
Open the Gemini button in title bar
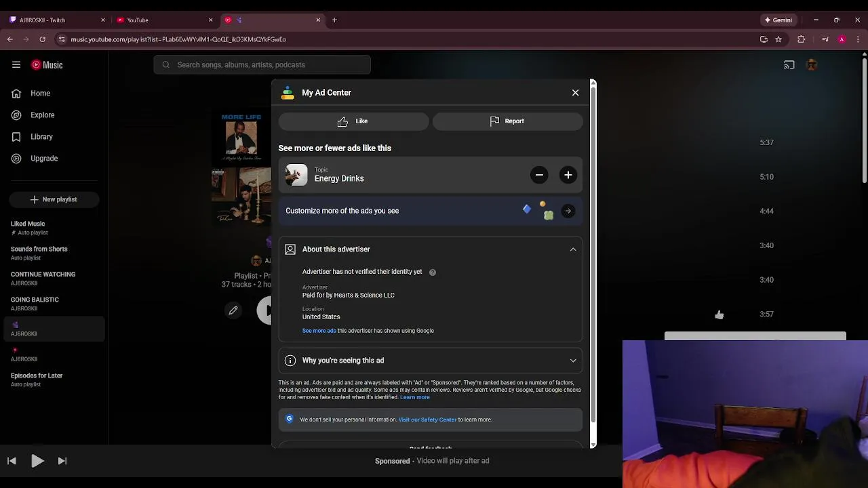[x=778, y=20]
